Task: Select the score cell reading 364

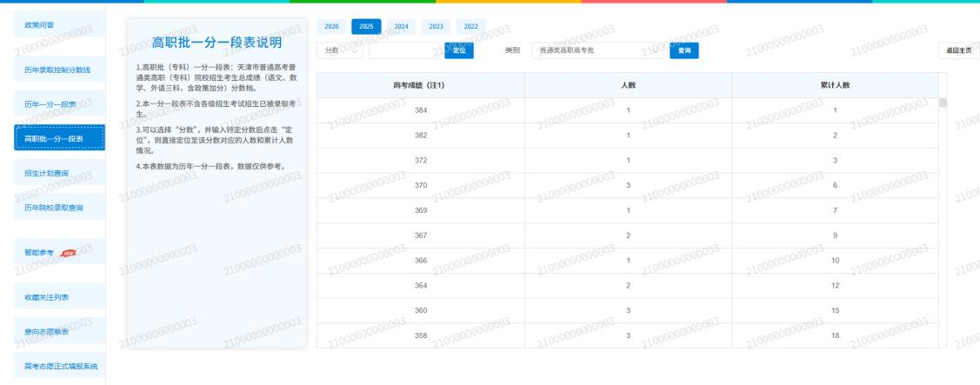Action: coord(421,286)
